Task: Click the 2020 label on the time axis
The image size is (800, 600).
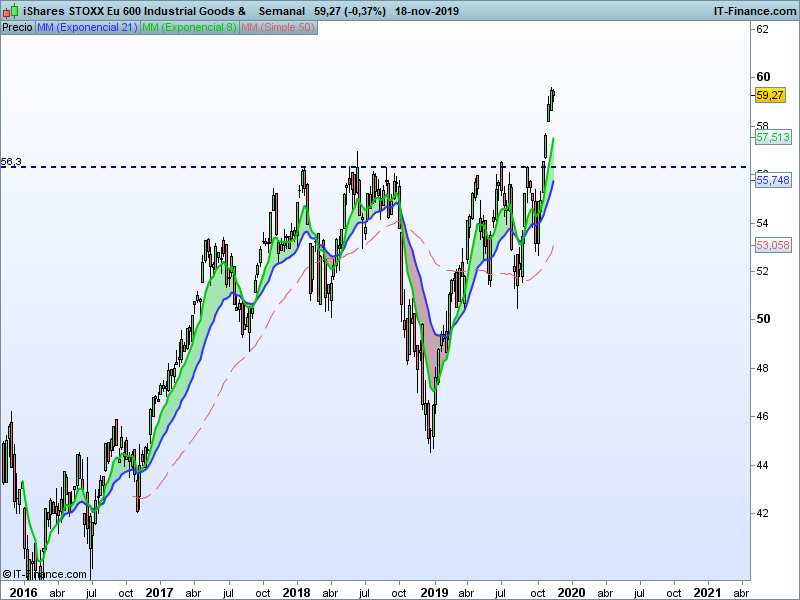Action: click(571, 592)
